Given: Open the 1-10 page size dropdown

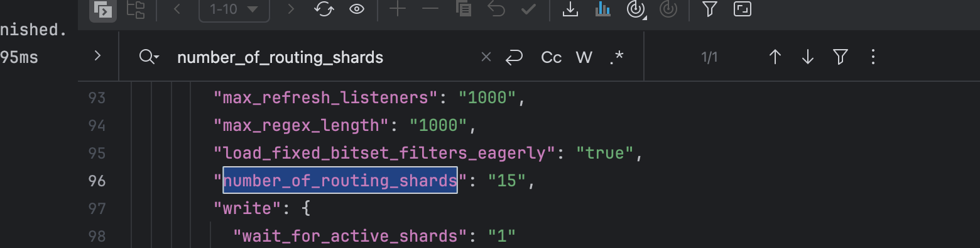Looking at the screenshot, I should 234,9.
